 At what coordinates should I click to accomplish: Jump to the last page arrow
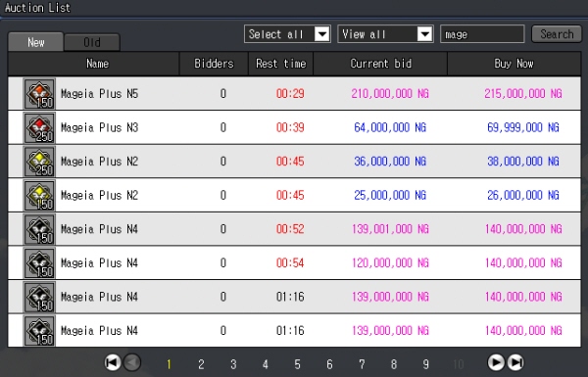pos(515,362)
